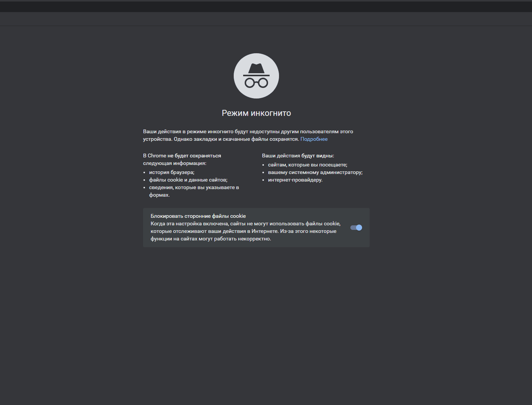Click the text сайтам, которые вы посещаете;
This screenshot has width=532, height=405.
click(x=308, y=165)
